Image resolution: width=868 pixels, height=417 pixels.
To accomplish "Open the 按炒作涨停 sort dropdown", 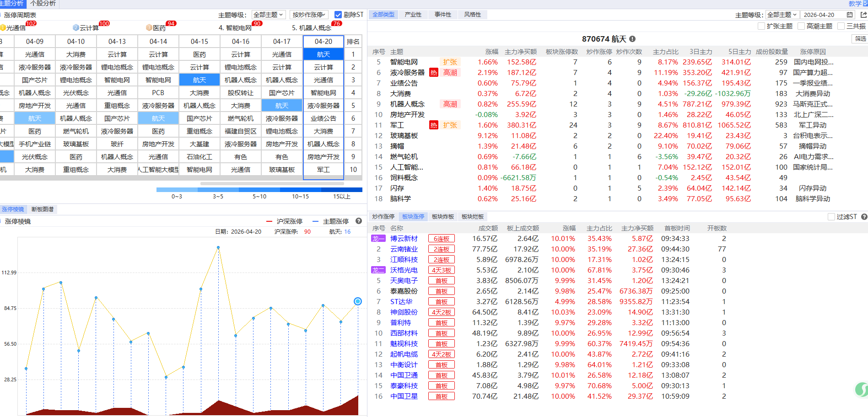I will click(x=309, y=15).
